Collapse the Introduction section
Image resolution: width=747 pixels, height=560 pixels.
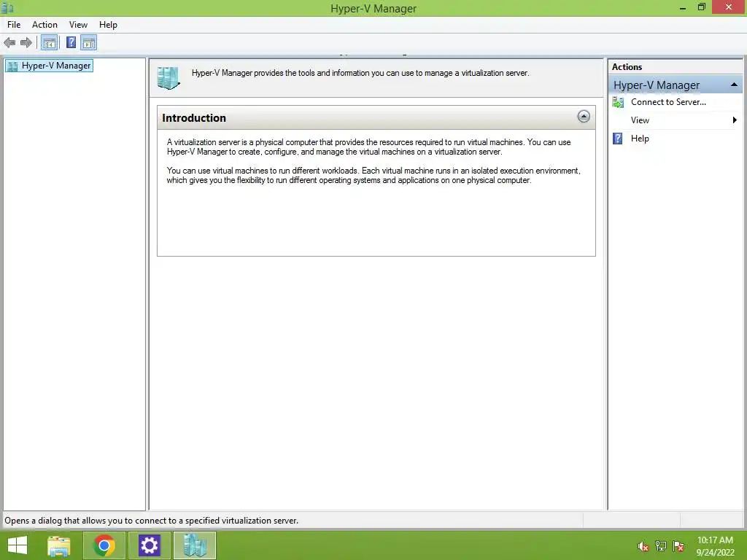pos(584,117)
